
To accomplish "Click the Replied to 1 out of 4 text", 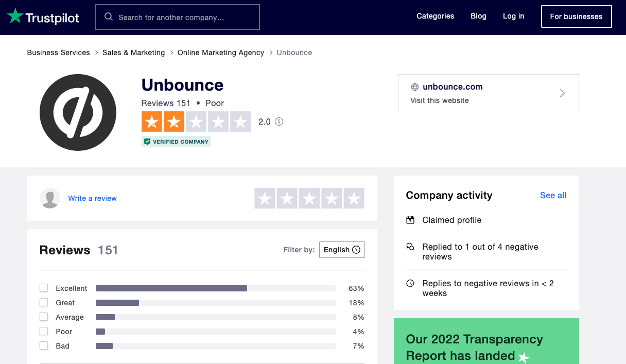I will click(480, 252).
